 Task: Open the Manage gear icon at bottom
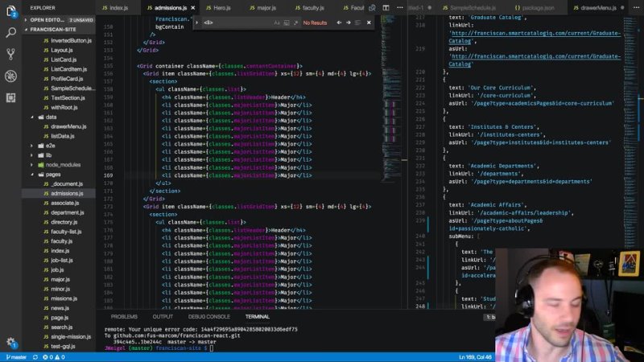[x=10, y=341]
